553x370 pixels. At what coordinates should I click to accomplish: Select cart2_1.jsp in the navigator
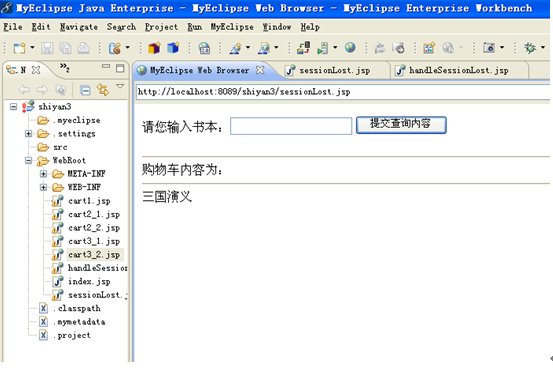[x=94, y=214]
